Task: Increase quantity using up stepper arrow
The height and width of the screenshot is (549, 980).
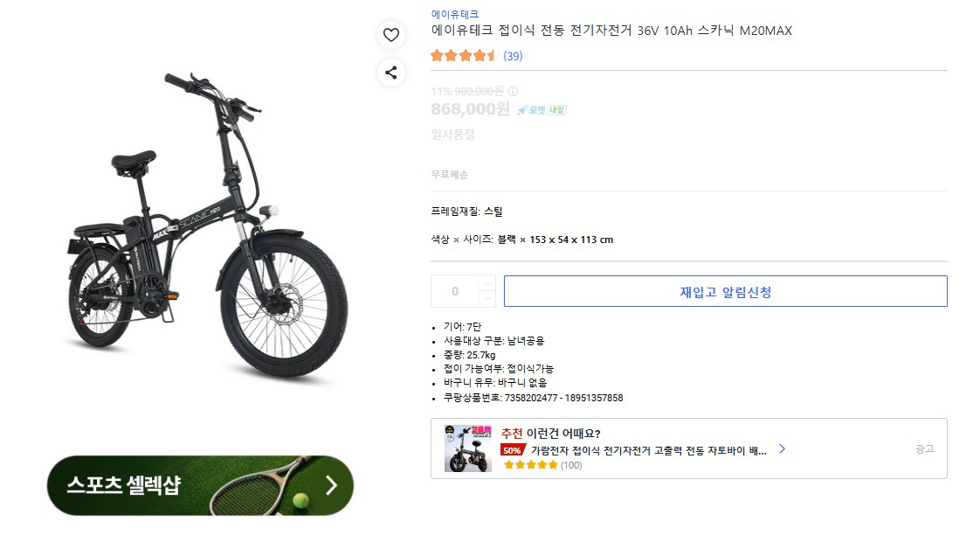Action: click(x=487, y=284)
